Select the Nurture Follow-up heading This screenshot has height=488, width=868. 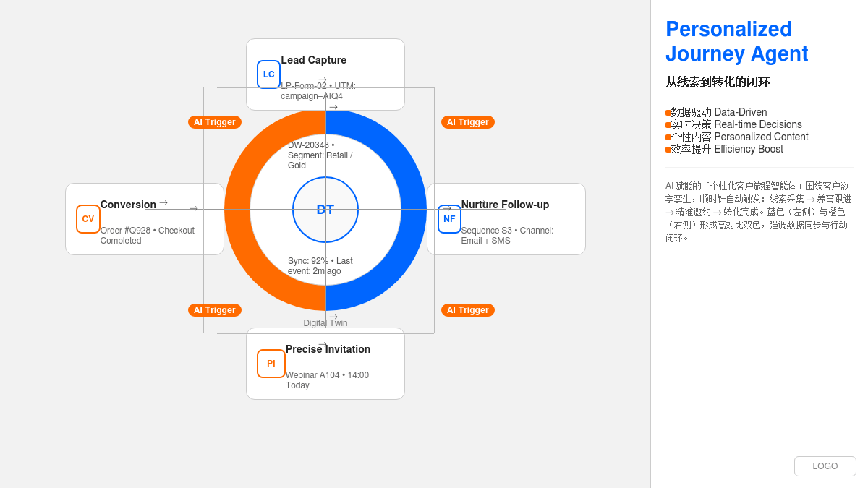tap(505, 205)
